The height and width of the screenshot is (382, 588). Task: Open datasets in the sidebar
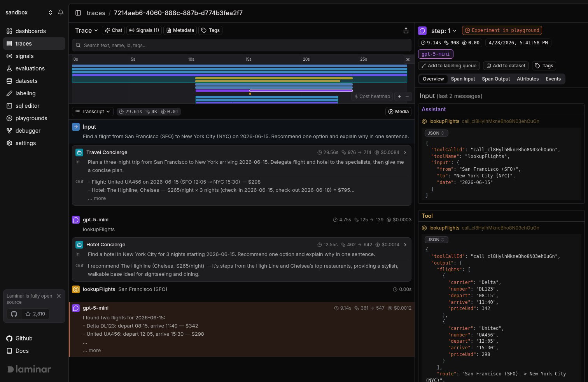[x=34, y=81]
